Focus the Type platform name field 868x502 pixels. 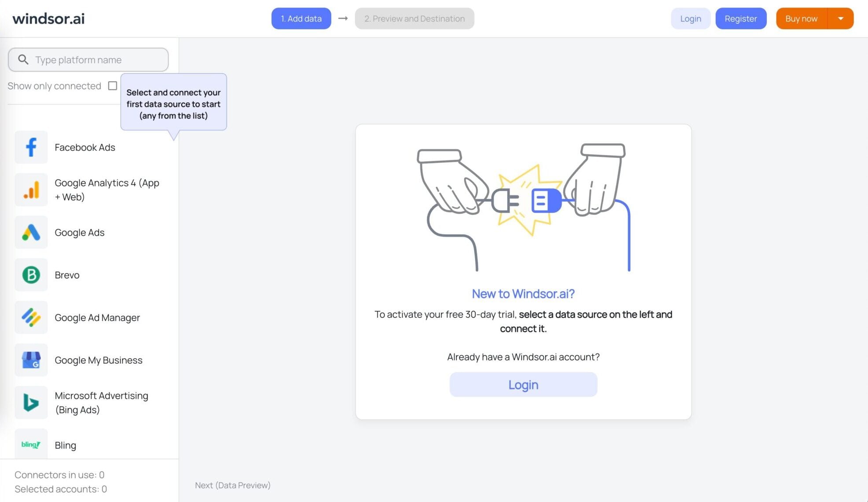[88, 59]
